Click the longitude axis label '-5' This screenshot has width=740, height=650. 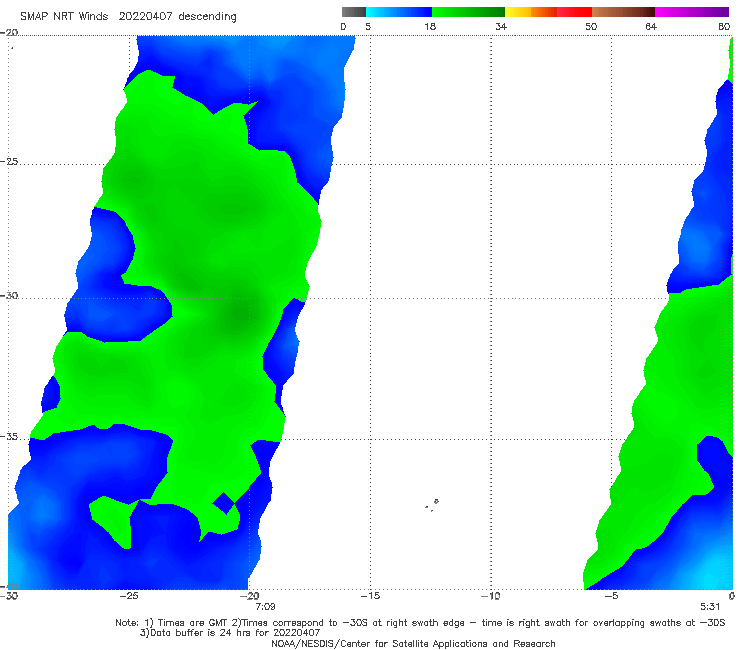[611, 596]
